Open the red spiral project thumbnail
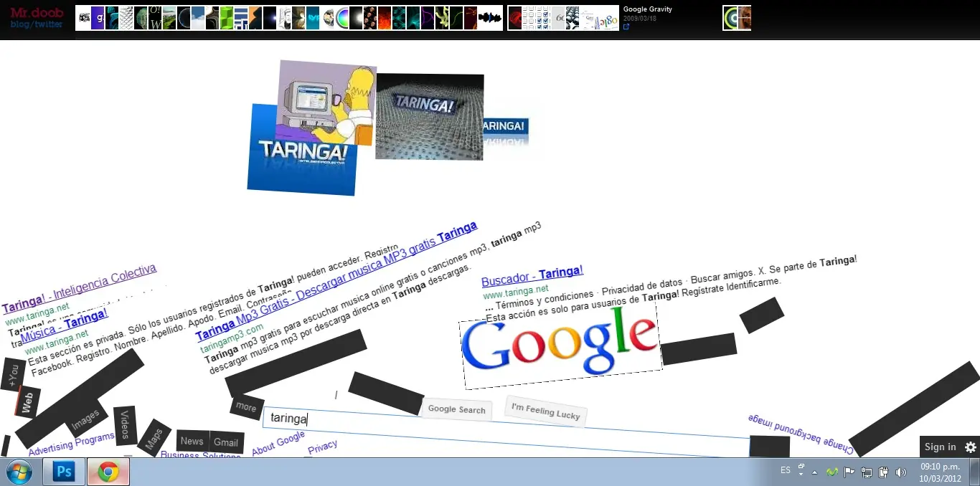The width and height of the screenshot is (980, 486). pos(514,18)
